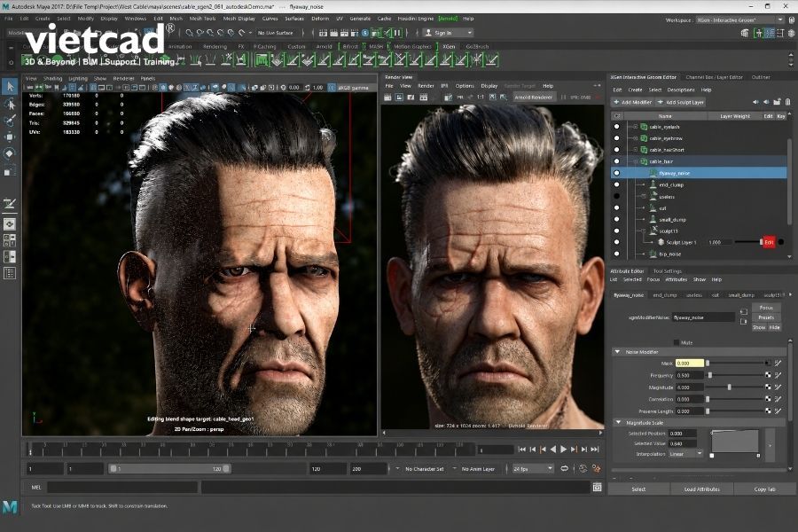
Task: Click the Magnitude slider handle
Action: (x=730, y=387)
